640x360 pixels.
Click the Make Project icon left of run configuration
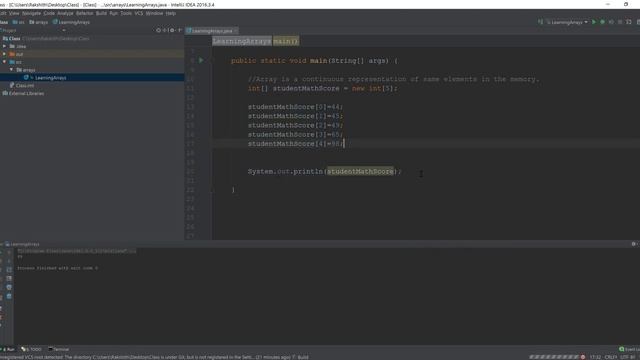coord(540,22)
